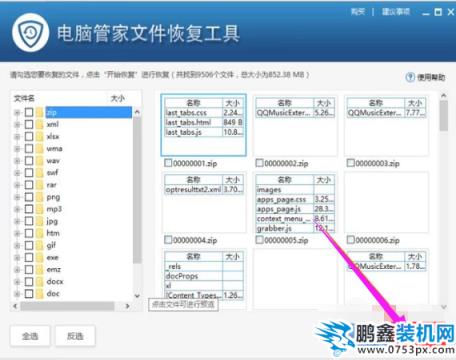This screenshot has width=456, height=360.
Task: Click the shield logo icon in header
Action: (x=30, y=33)
